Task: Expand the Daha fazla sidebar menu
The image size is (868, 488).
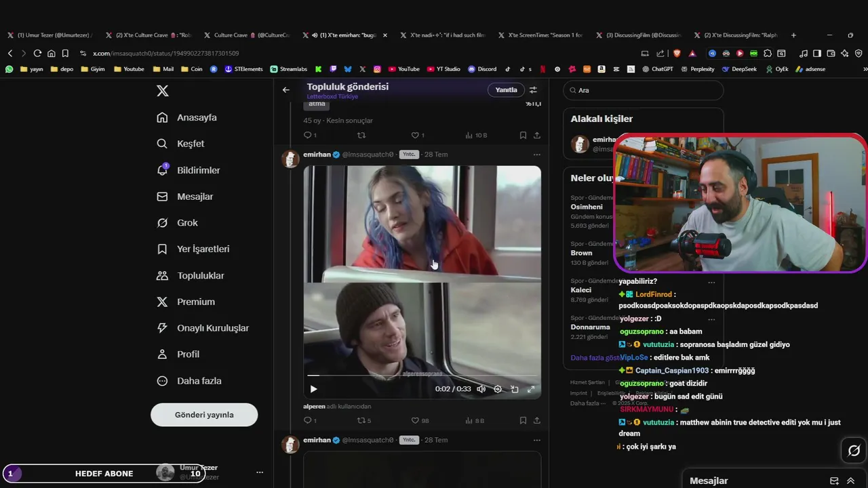Action: tap(189, 381)
